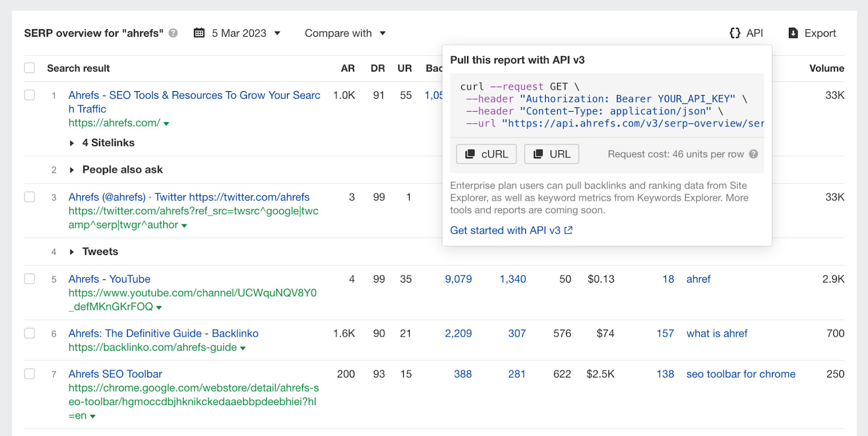Click the copy icon on the URL button

(538, 154)
